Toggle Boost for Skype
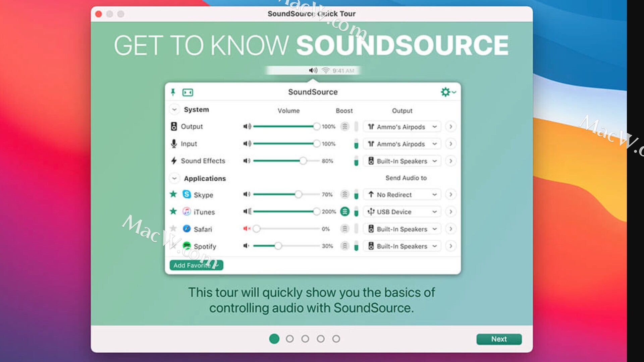This screenshot has height=362, width=644. coord(345,194)
